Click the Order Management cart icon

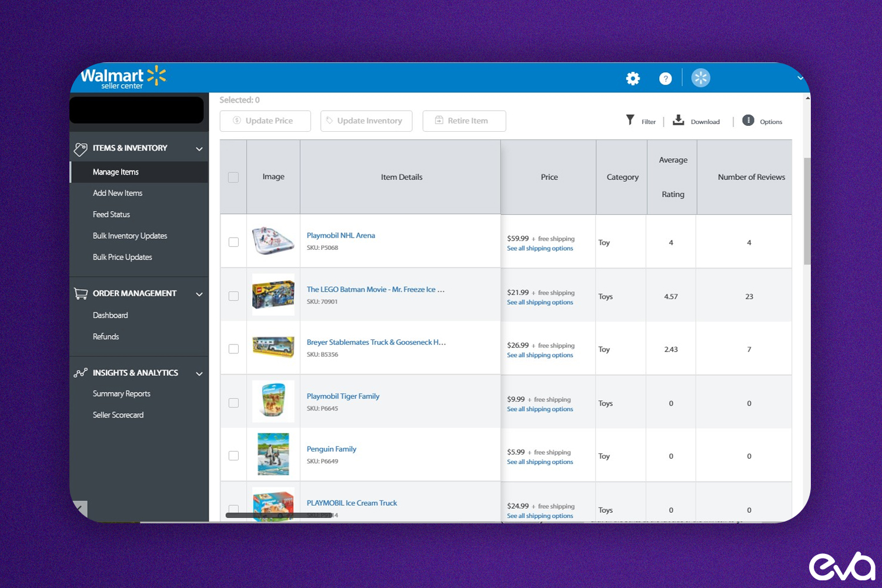(81, 293)
